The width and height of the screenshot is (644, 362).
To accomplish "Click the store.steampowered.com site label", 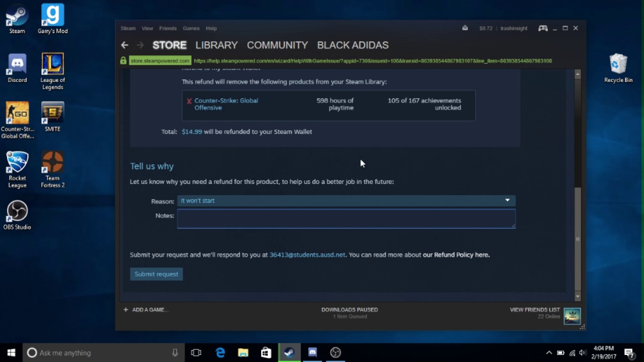I will [x=160, y=61].
